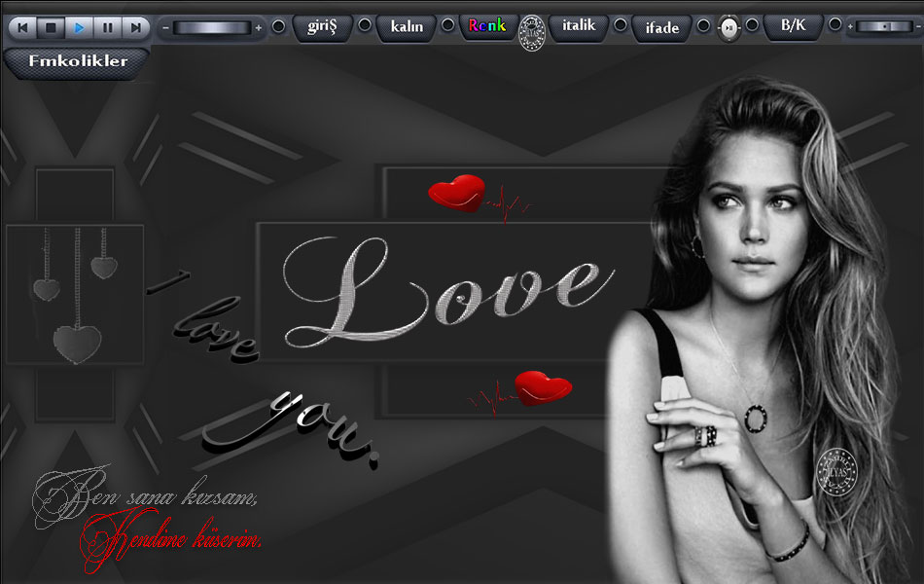The height and width of the screenshot is (584, 924).
Task: Stop the music playback
Action: pyautogui.click(x=52, y=28)
